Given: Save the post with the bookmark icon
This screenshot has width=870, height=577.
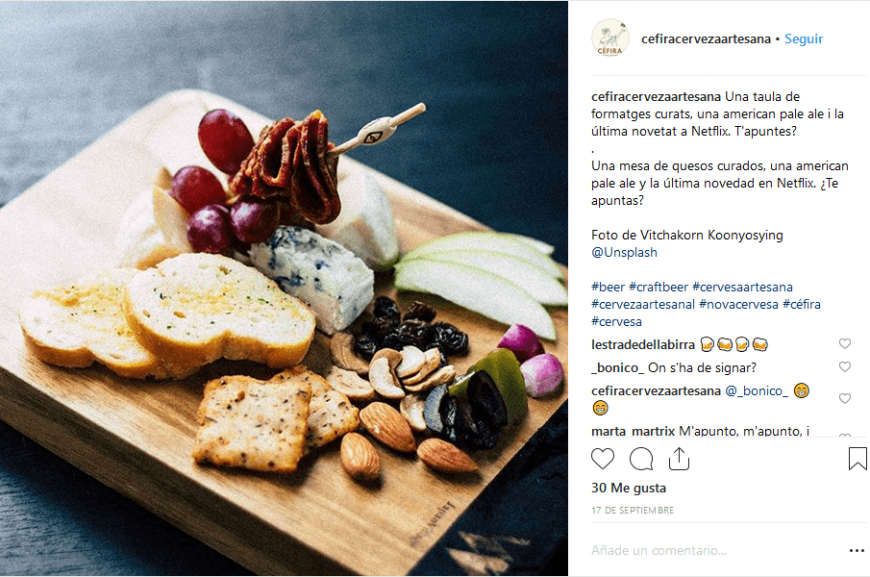Looking at the screenshot, I should pos(857,459).
